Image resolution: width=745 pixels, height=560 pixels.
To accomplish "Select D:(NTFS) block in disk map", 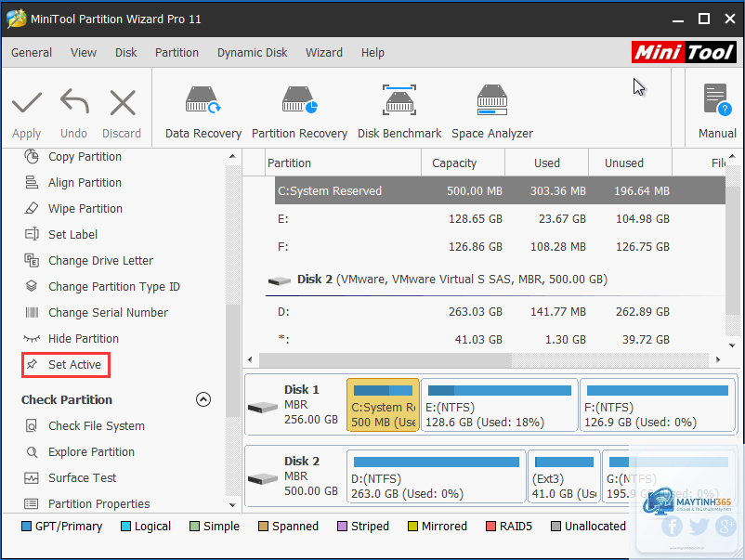I will pos(437,475).
